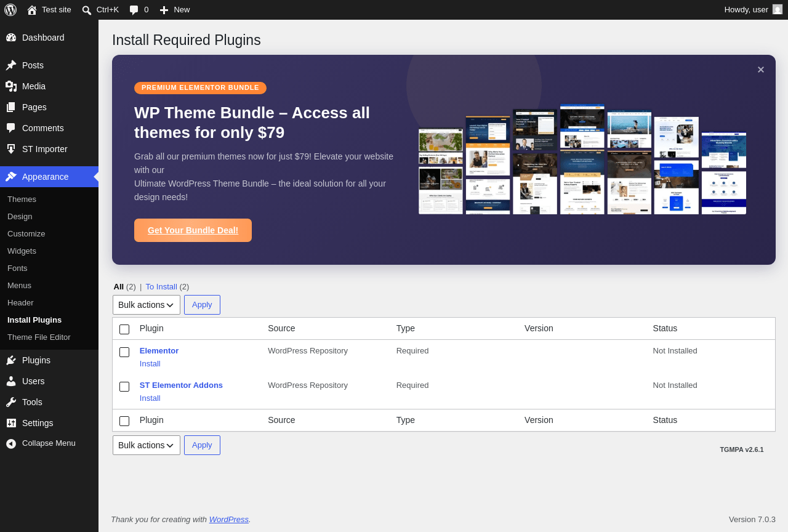Image resolution: width=788 pixels, height=532 pixels.
Task: Click the theme bundle preview thumbnails
Action: 582,159
